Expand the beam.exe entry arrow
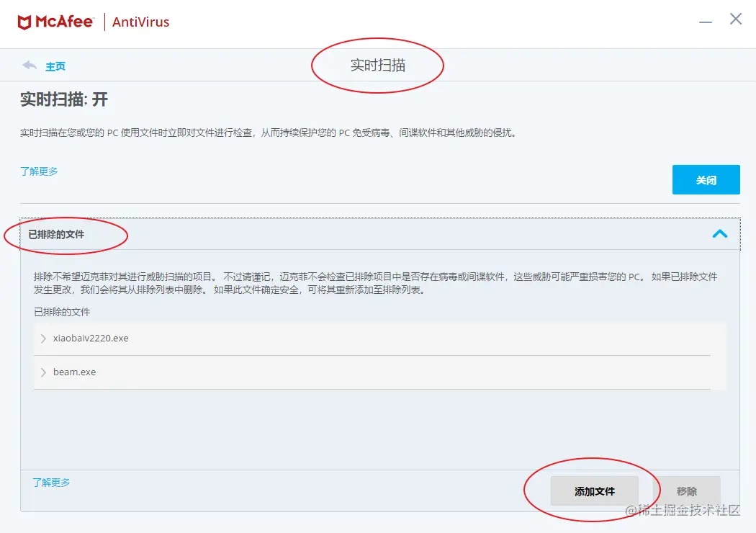The width and height of the screenshot is (756, 533). [x=43, y=372]
